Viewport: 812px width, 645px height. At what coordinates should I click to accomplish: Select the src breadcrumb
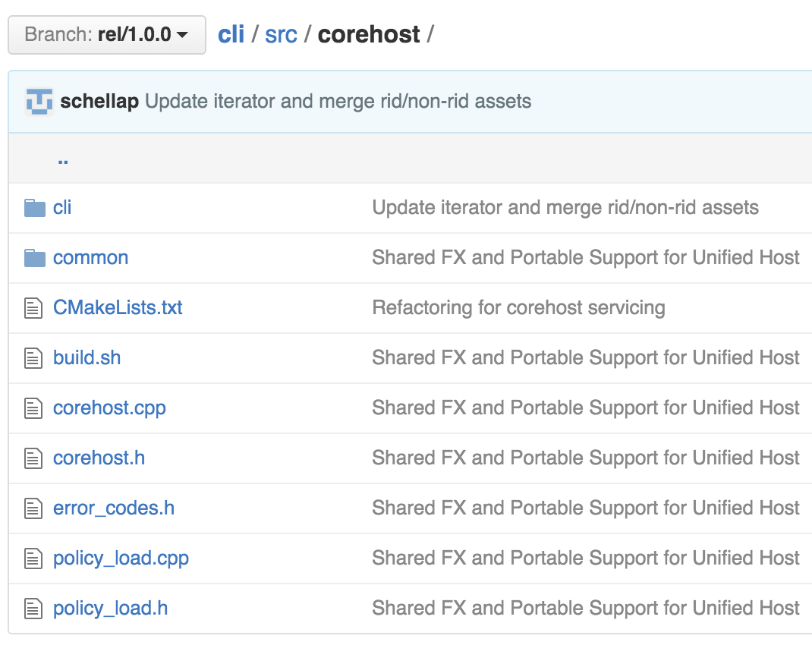pos(281,33)
